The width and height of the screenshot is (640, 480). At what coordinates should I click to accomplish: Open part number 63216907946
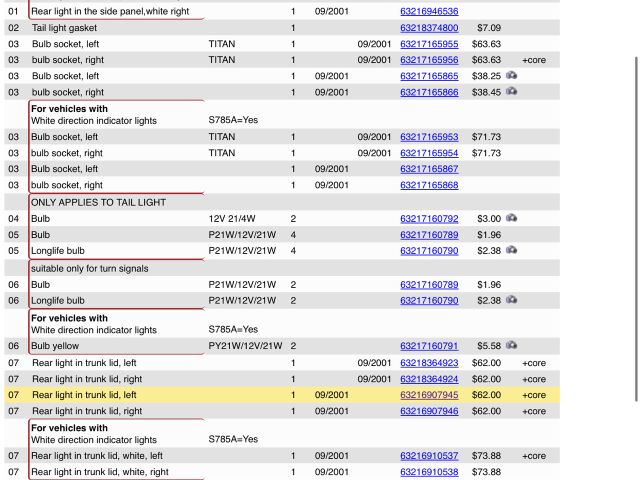[429, 411]
